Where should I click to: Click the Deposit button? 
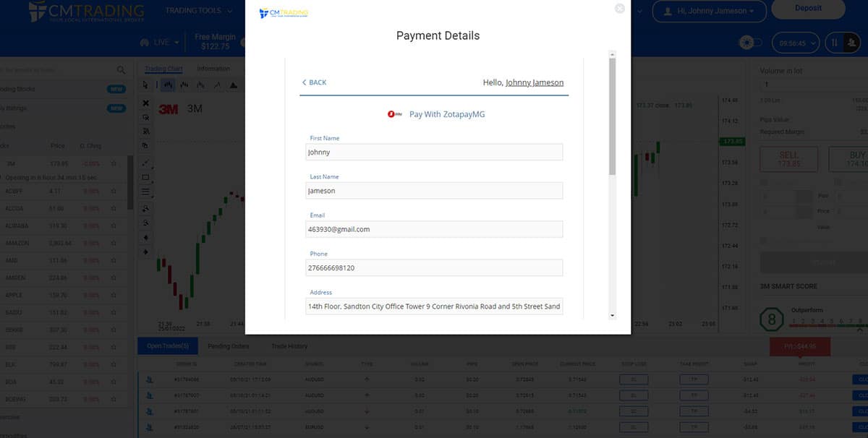(x=808, y=9)
